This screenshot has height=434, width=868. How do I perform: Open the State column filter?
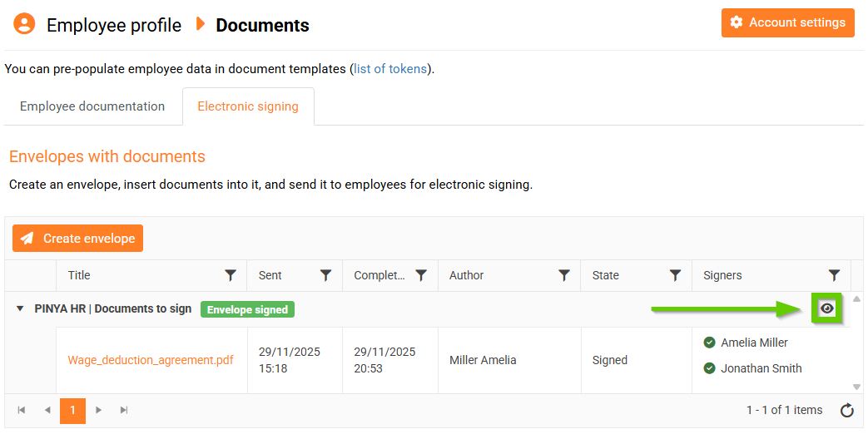coord(676,275)
